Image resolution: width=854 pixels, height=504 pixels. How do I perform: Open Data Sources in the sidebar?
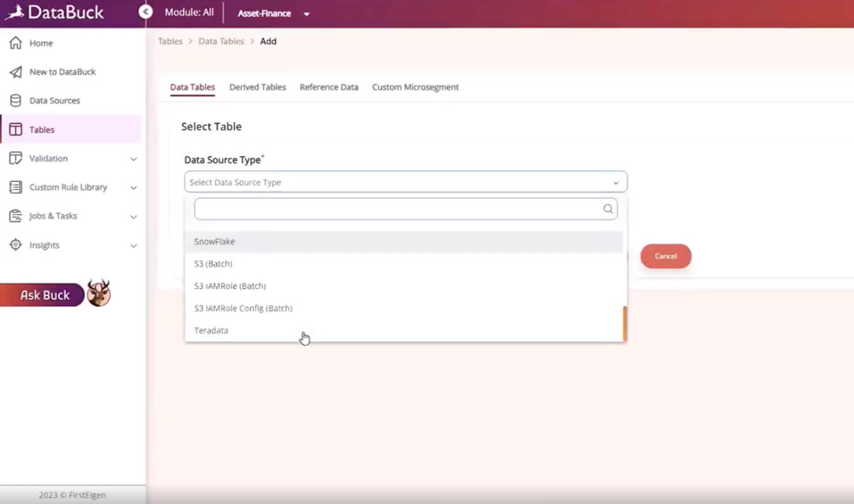[x=71, y=101]
